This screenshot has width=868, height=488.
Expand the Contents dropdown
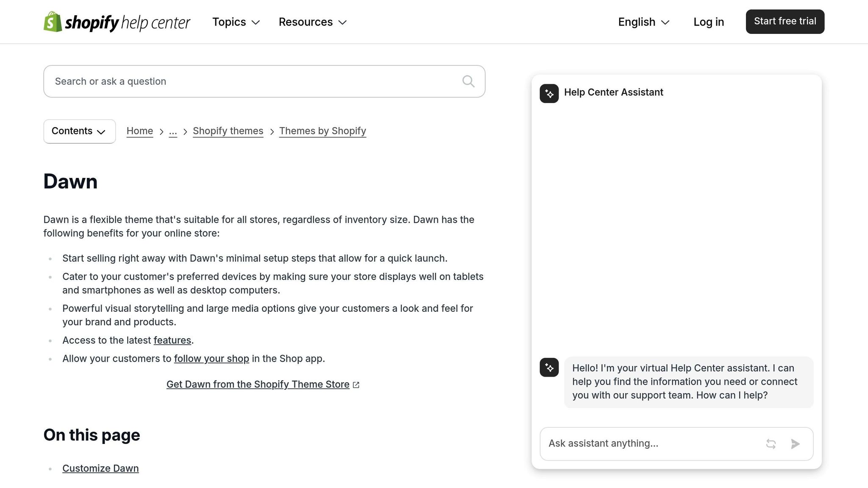tap(79, 131)
